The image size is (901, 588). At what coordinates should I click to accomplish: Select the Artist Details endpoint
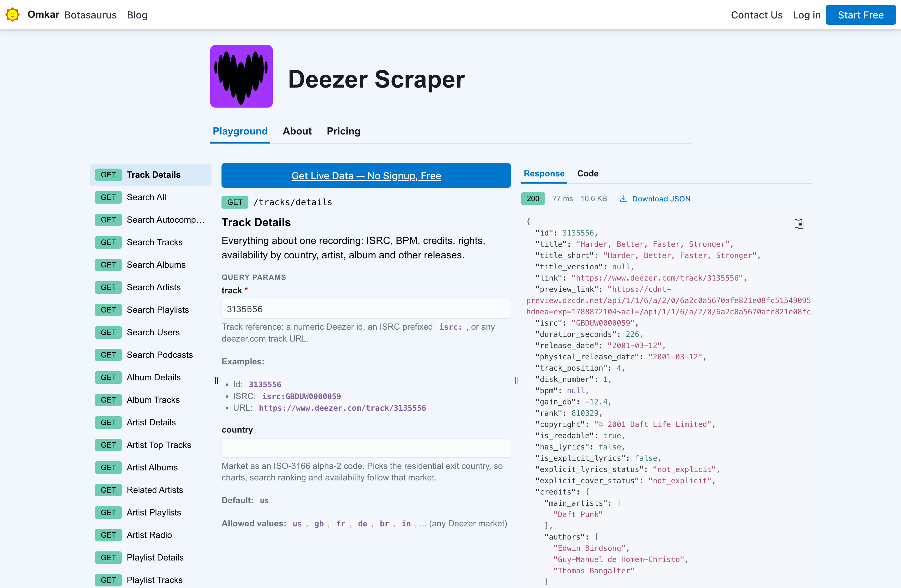(151, 422)
